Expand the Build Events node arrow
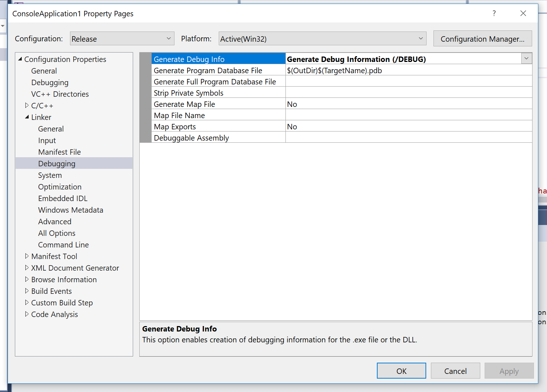Image resolution: width=547 pixels, height=392 pixels. pyautogui.click(x=27, y=291)
